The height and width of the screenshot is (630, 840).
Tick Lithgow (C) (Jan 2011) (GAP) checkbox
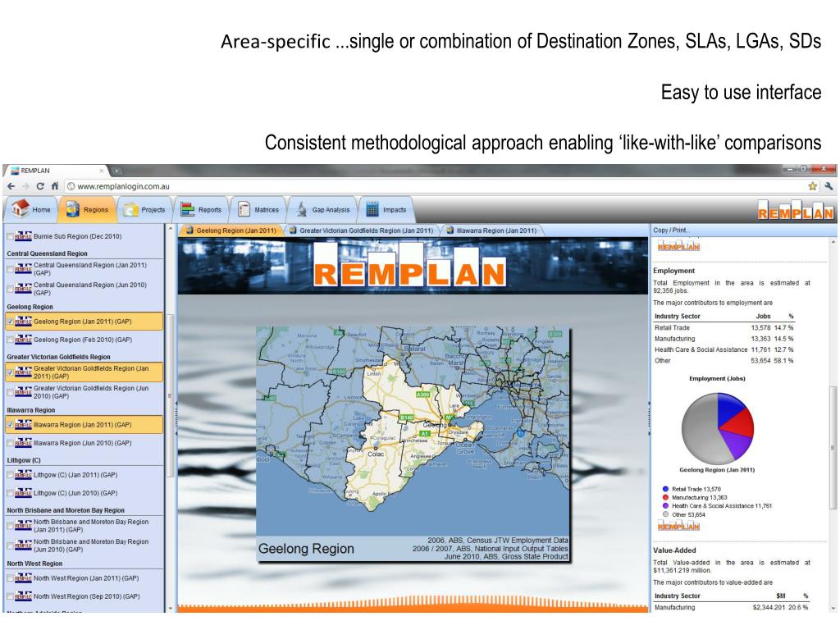point(10,475)
